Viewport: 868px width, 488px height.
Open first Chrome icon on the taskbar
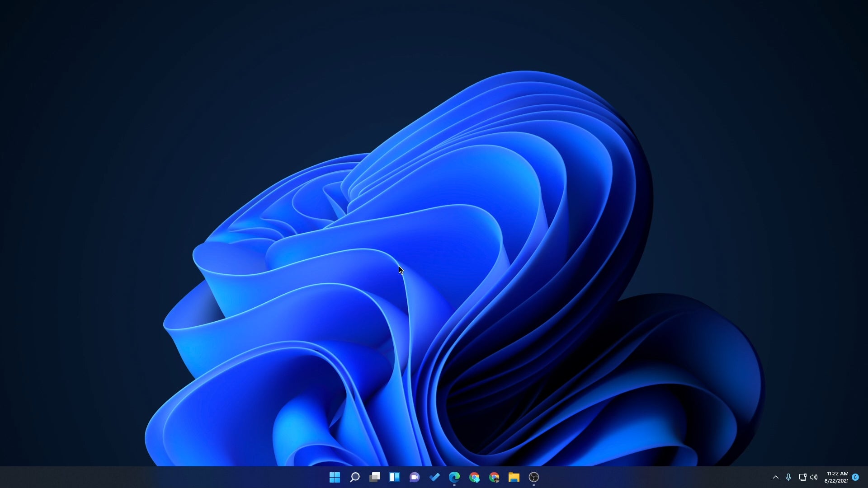point(474,477)
